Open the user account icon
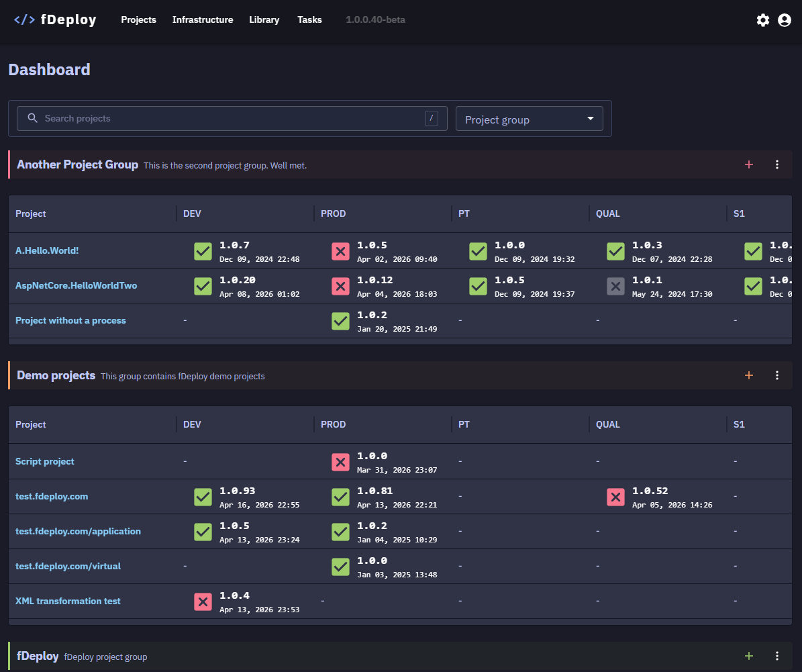Screen dimensions: 802x672 point(784,20)
